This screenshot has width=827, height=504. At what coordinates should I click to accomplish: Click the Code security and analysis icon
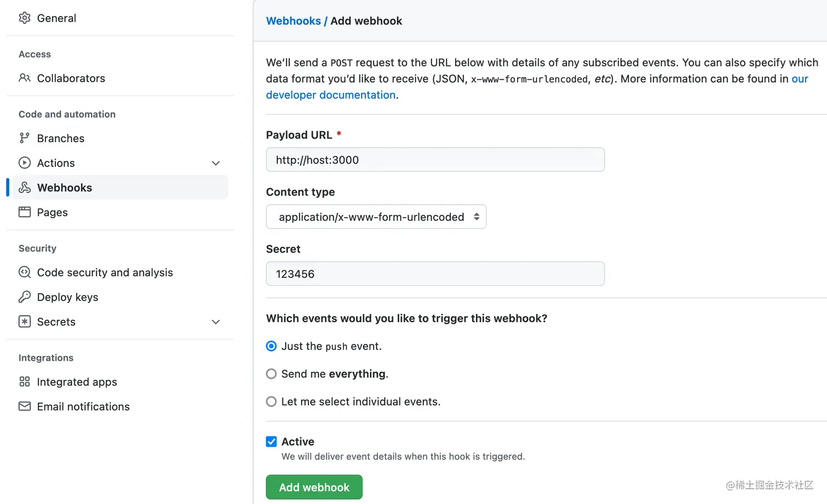[25, 272]
